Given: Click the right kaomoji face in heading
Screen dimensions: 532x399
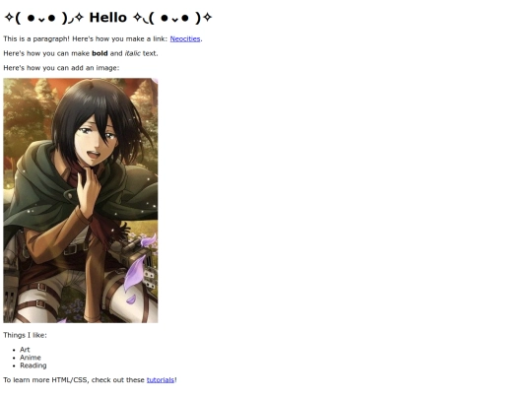Looking at the screenshot, I should tap(174, 18).
